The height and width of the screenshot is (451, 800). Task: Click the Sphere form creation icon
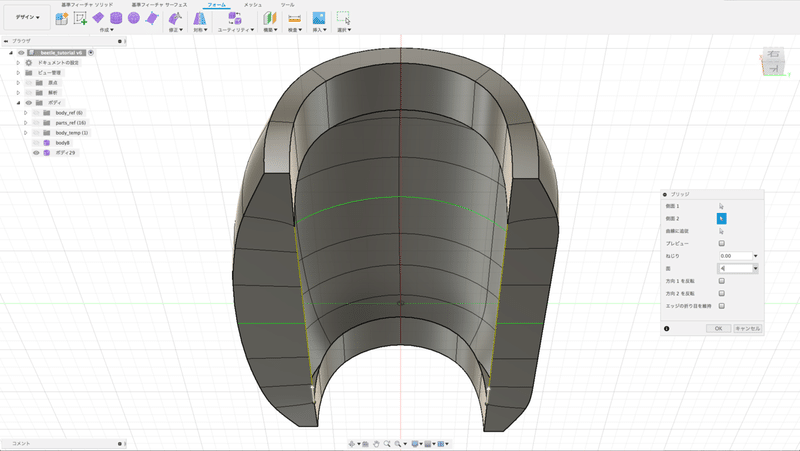click(133, 18)
